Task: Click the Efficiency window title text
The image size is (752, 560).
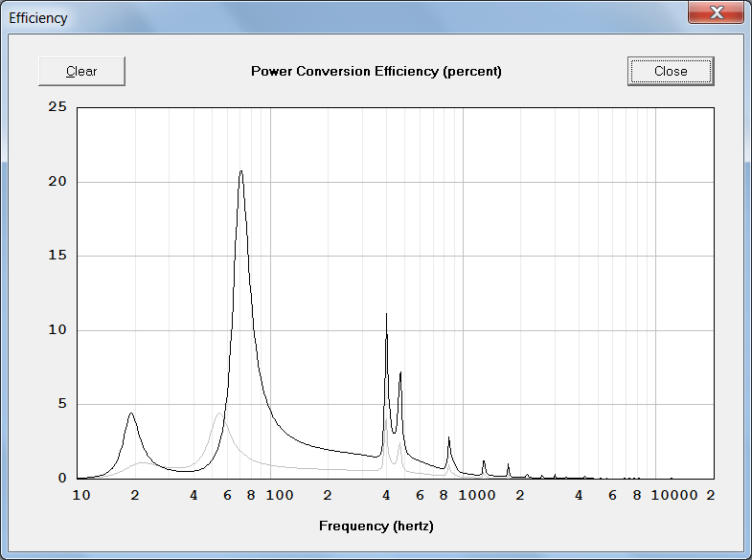Action: (x=38, y=18)
